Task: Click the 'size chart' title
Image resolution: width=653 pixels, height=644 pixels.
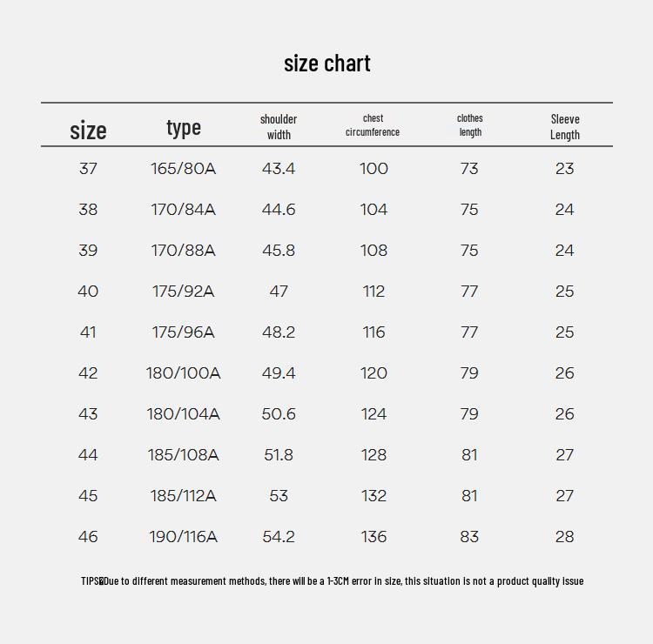Action: (x=326, y=64)
